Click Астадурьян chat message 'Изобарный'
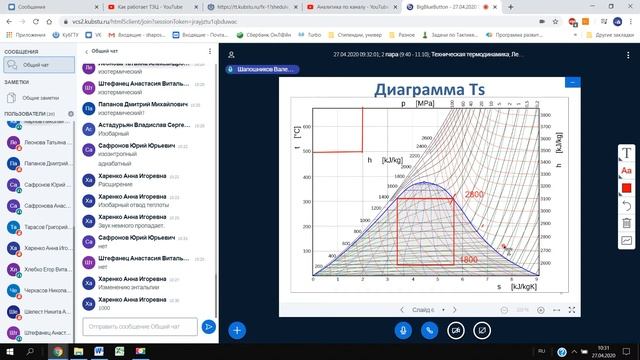Screen dimensions: 640x360 (x=113, y=134)
